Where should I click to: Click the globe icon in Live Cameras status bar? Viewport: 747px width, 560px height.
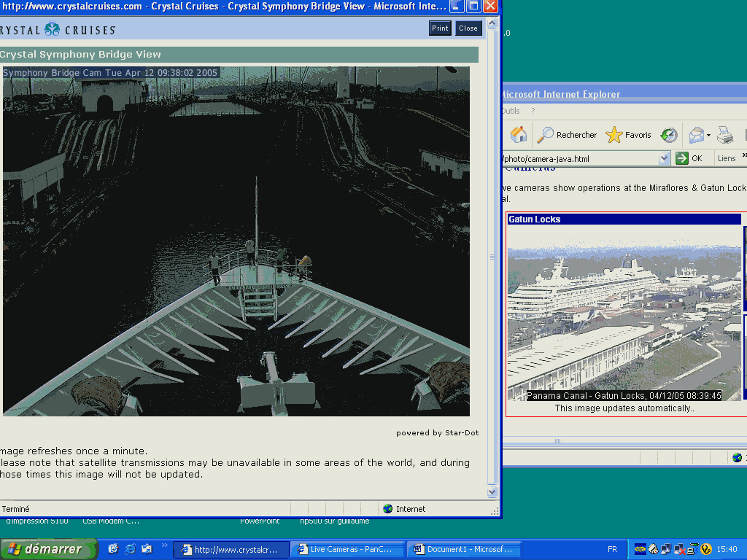click(737, 457)
